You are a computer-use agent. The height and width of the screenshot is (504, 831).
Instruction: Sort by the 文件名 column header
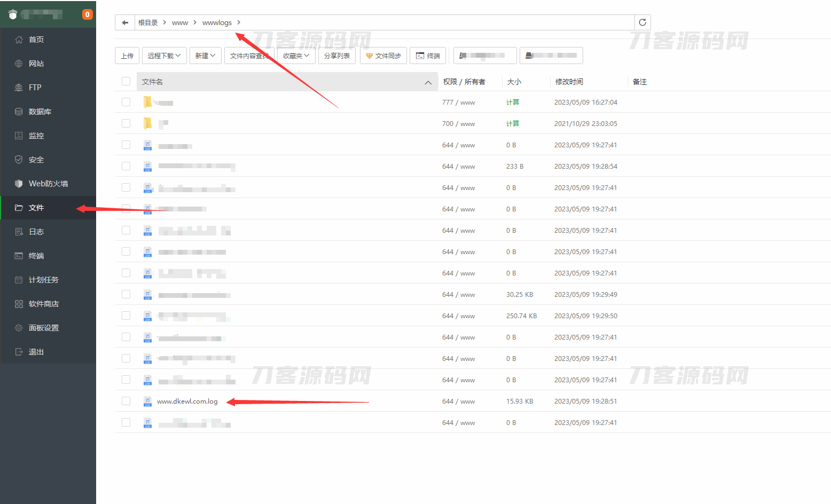pos(153,82)
